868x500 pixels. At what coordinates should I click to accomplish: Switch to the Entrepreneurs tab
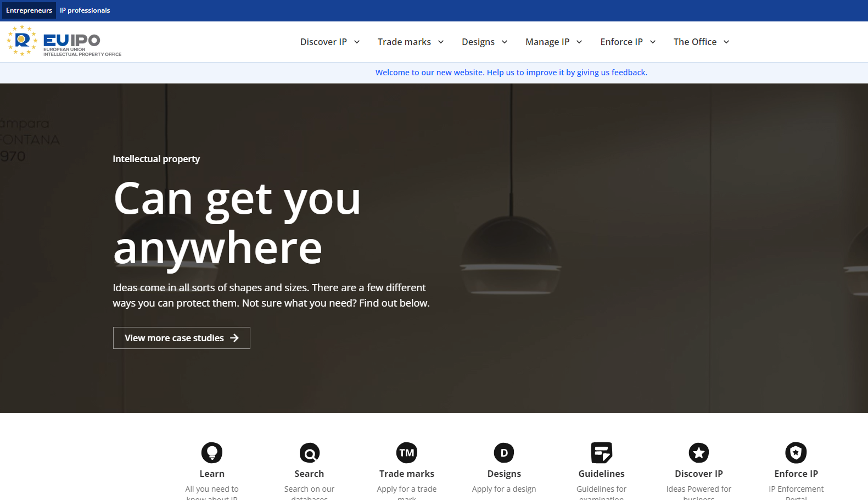[29, 10]
